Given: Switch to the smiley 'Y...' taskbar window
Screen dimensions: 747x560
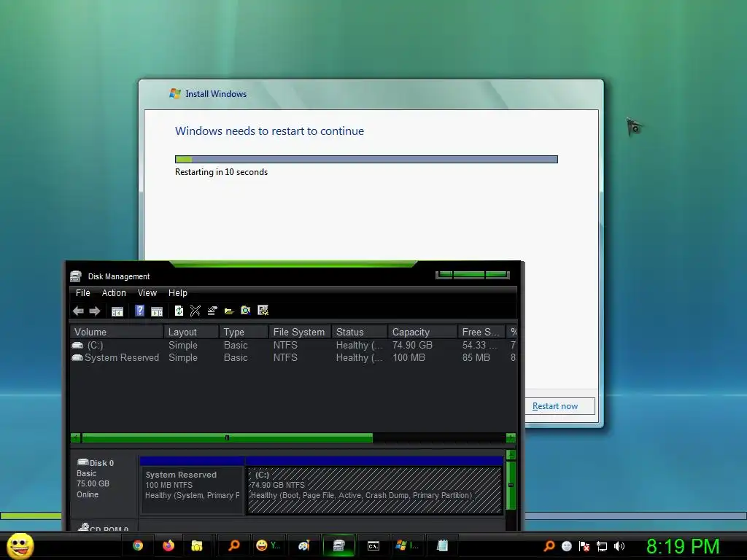Looking at the screenshot, I should (268, 545).
